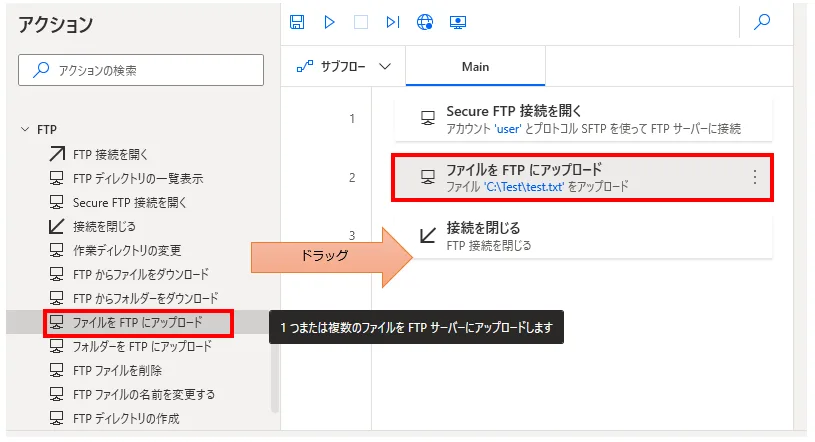Click Run next action step icon
Screen dimensions: 815x442
pos(393,22)
